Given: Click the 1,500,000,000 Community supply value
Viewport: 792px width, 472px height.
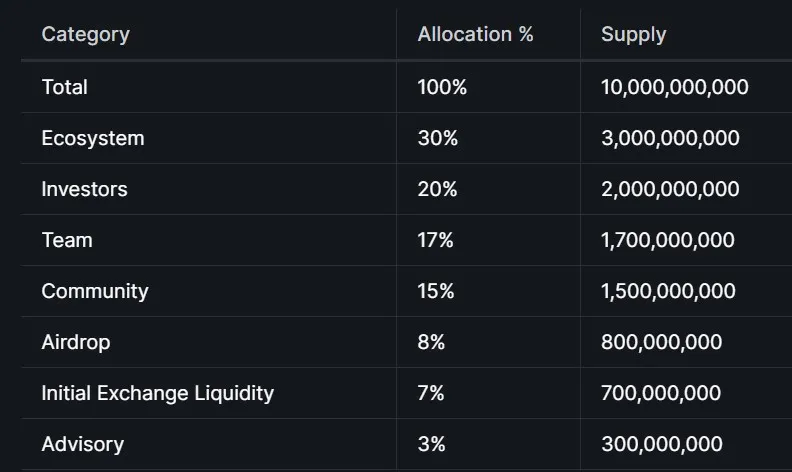Looking at the screenshot, I should click(668, 291).
